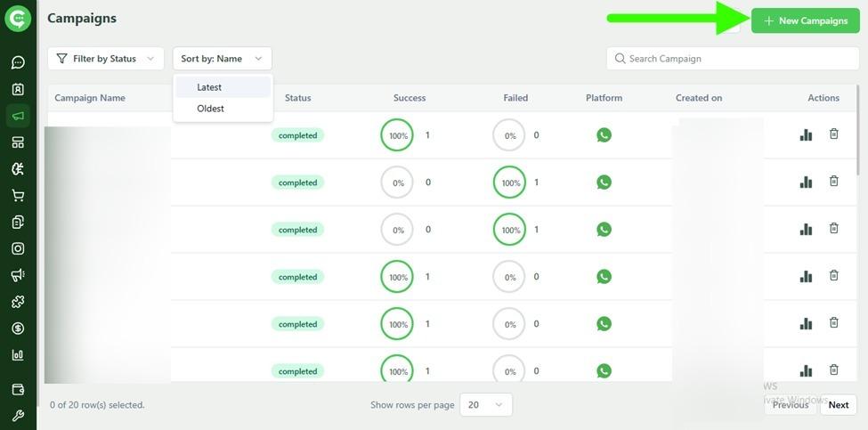
Task: View analytics chart for the second campaign row
Action: tap(806, 182)
